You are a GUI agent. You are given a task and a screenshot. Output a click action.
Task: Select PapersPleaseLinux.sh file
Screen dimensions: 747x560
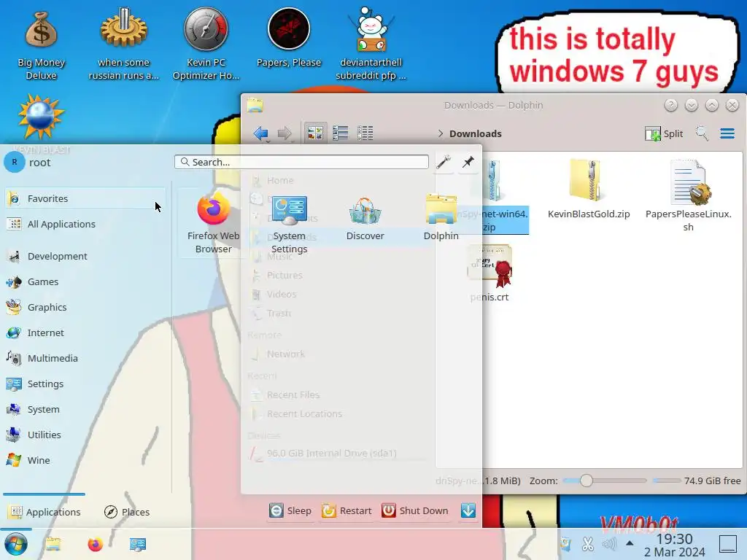688,195
